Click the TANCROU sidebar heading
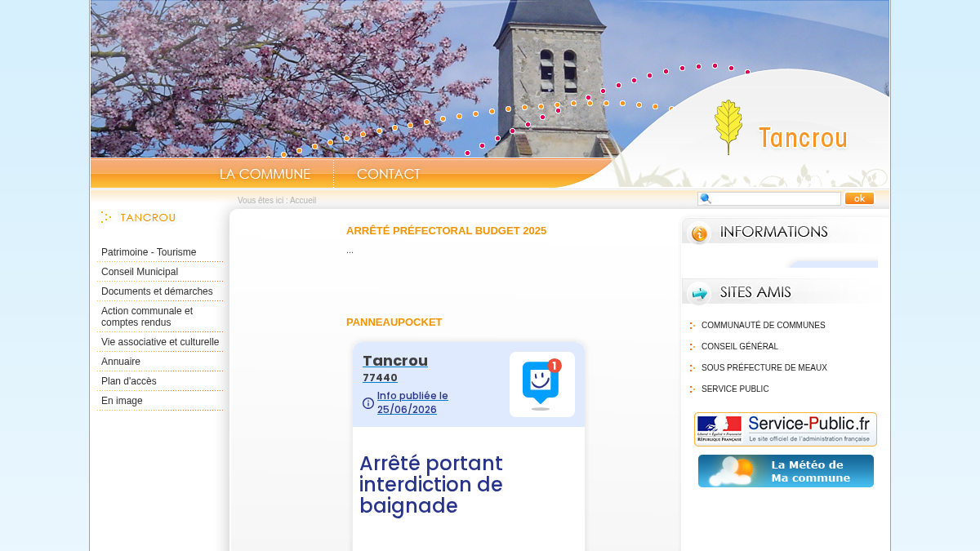The image size is (980, 551). [x=148, y=218]
